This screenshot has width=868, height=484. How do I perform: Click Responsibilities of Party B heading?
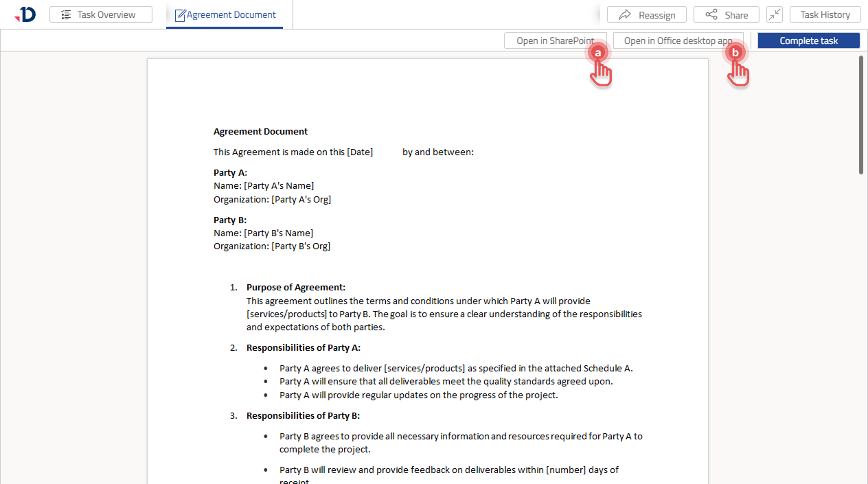click(x=303, y=415)
